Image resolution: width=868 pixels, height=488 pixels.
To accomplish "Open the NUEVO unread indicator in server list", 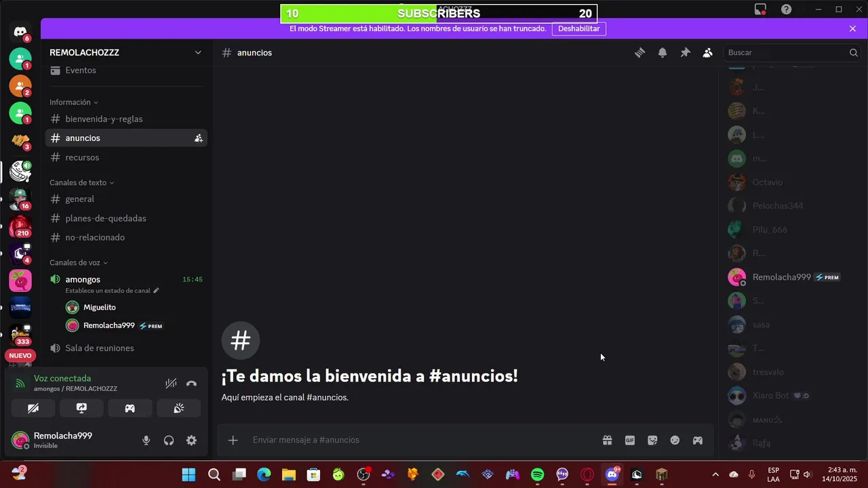I will [x=20, y=356].
